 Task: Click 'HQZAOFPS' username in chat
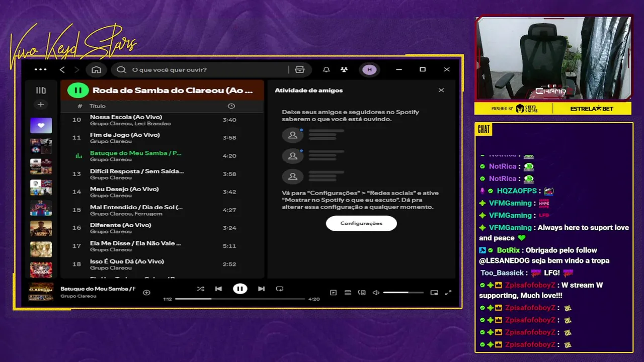click(x=517, y=191)
